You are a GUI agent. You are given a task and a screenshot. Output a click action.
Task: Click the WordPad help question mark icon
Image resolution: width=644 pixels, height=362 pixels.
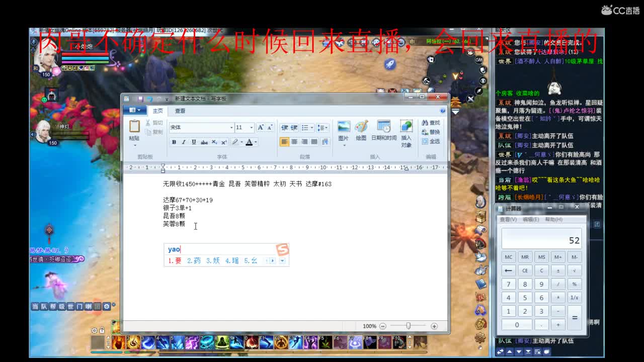(x=443, y=111)
